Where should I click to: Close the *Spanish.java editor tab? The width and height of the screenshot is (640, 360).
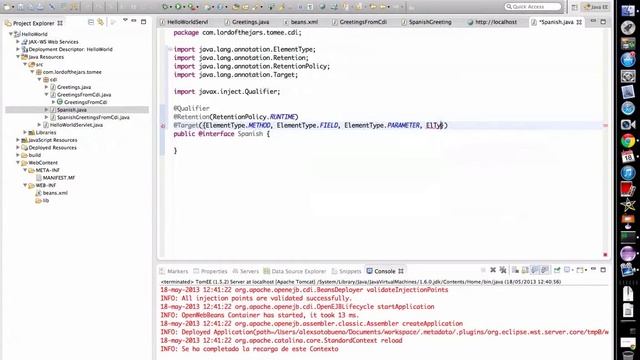pos(579,22)
